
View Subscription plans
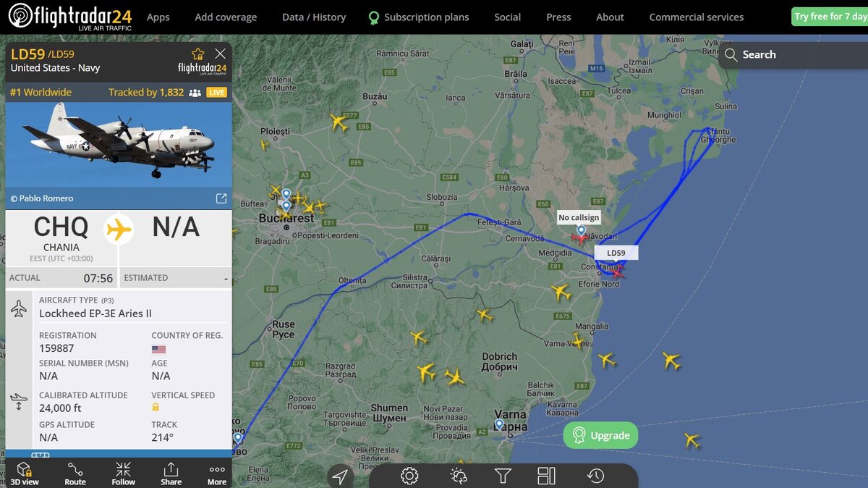[x=418, y=17]
